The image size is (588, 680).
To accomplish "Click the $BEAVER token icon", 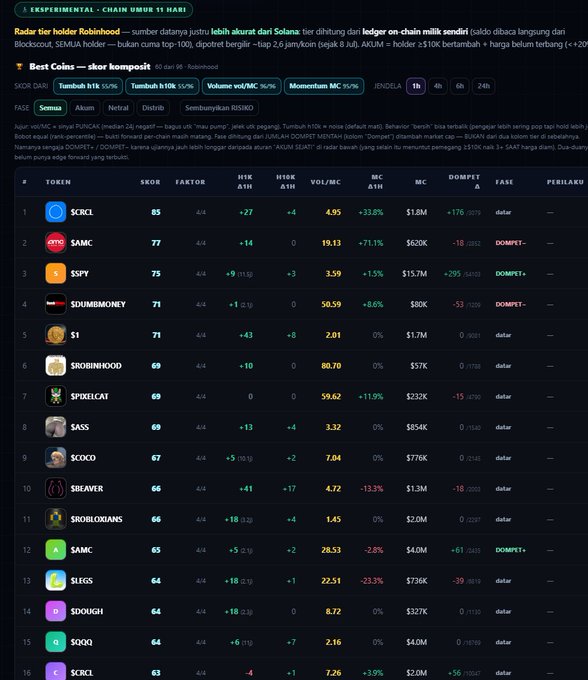I will coord(56,488).
